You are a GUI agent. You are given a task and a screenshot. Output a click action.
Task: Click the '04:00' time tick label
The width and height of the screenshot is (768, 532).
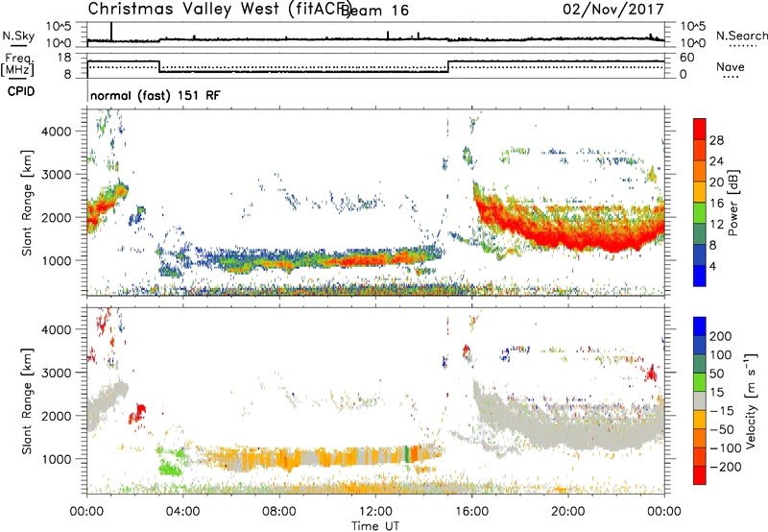[183, 512]
